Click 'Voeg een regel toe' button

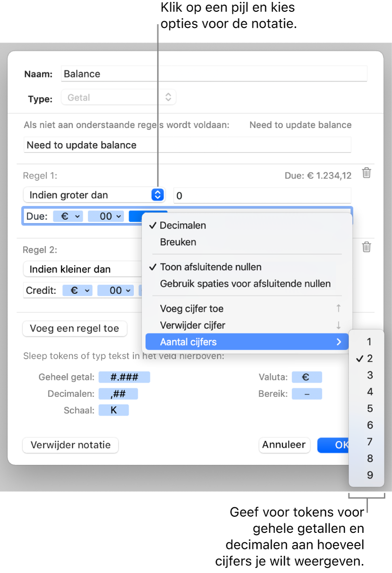[75, 328]
